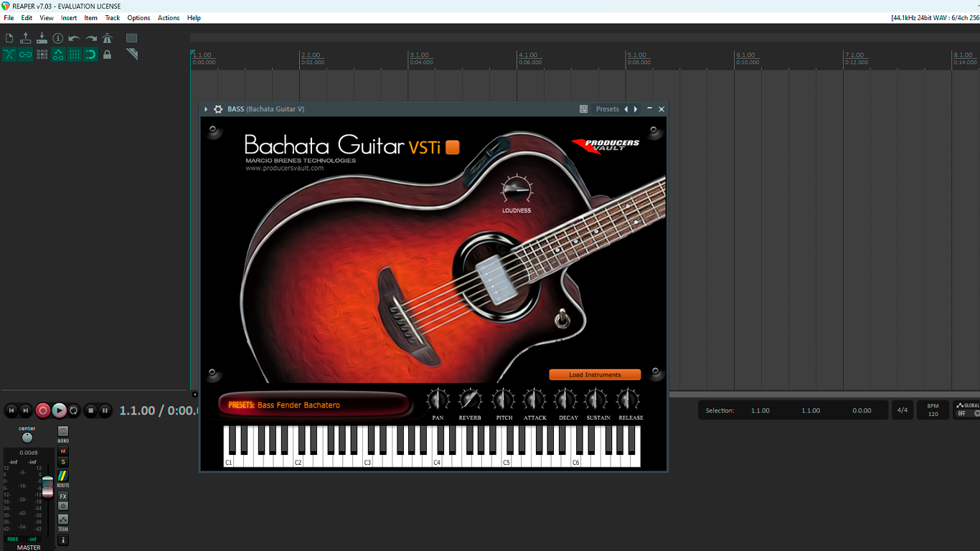Toggle ripple editing grid icon
Screen dimensions: 980x551
[x=42, y=55]
